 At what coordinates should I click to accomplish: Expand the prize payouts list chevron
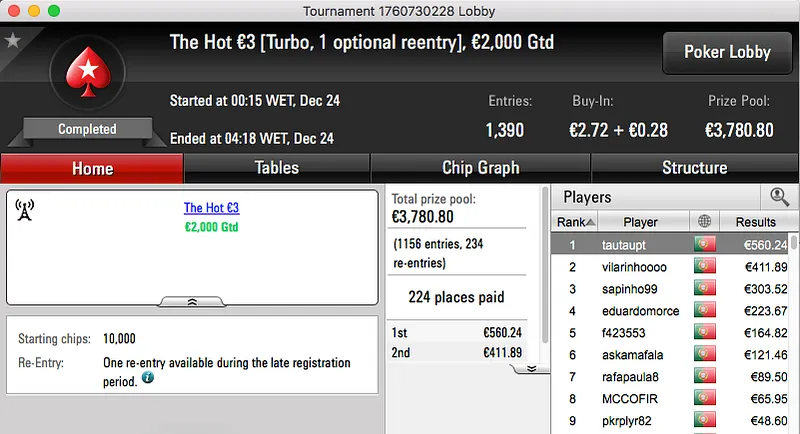click(531, 368)
